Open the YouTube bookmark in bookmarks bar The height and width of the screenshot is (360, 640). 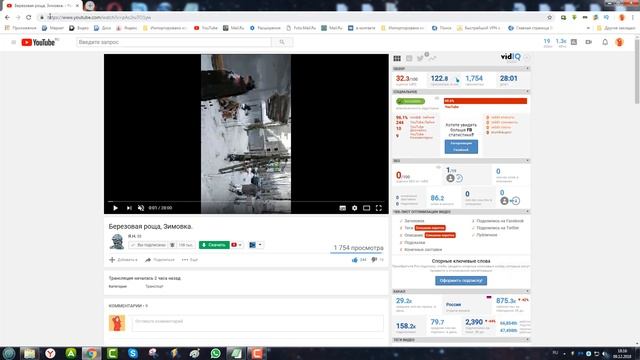point(206,28)
